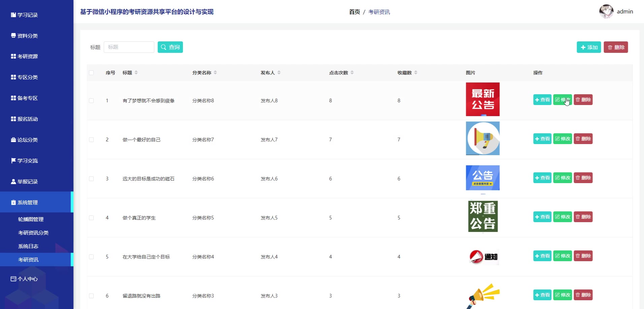Screen dimensions: 644x309
Task: Select the checkbox for row 4
Action: [91, 218]
